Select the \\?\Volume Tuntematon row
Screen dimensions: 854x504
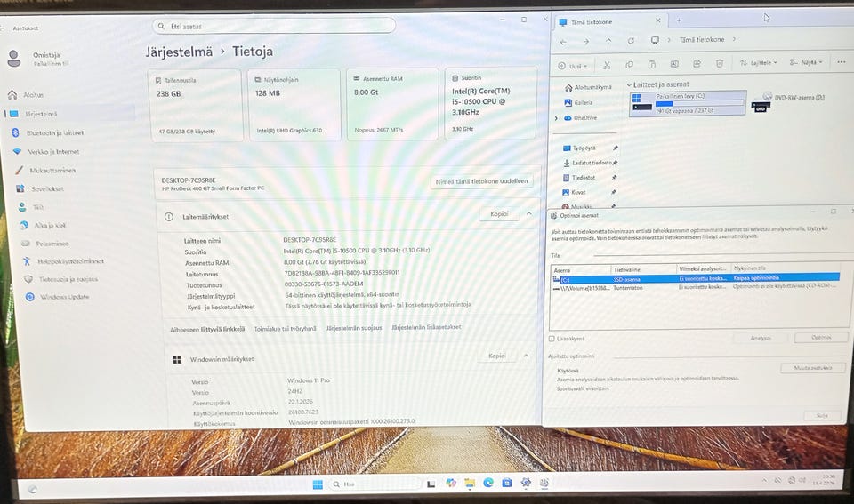pyautogui.click(x=695, y=287)
